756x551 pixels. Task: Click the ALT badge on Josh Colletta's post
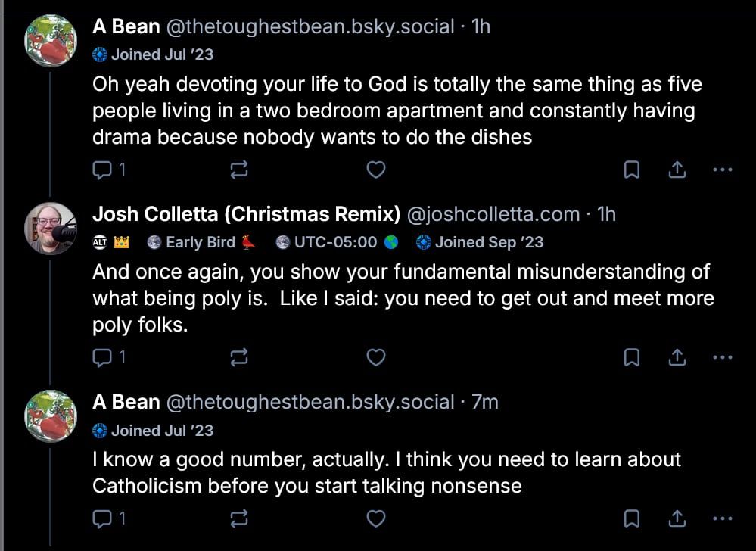[98, 242]
